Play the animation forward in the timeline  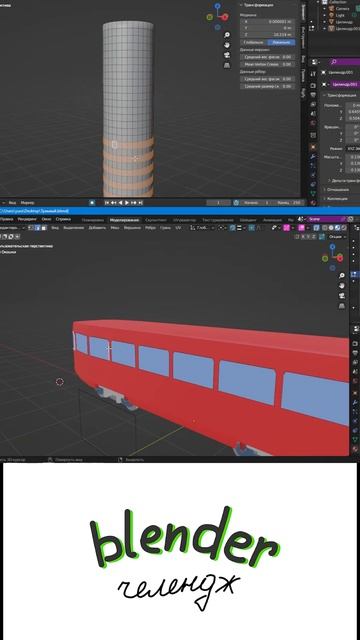pos(127,202)
